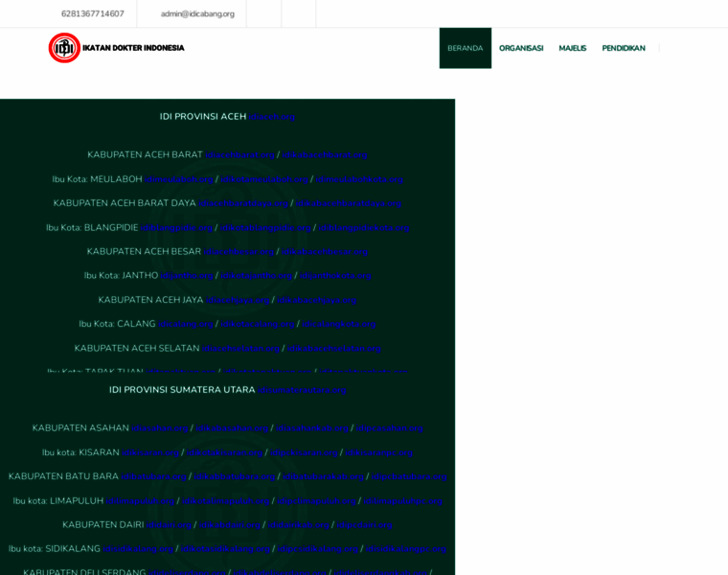Visit the idiasahan.org link
728x575 pixels.
coord(160,428)
